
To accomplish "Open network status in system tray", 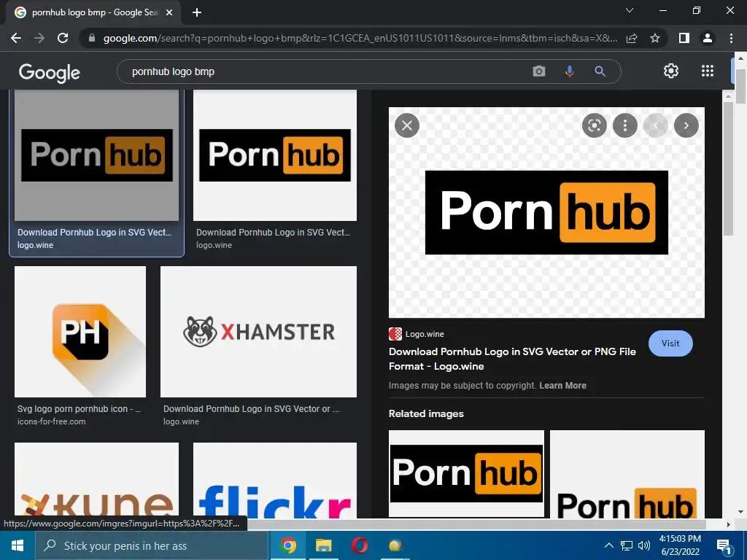I will coord(627,545).
